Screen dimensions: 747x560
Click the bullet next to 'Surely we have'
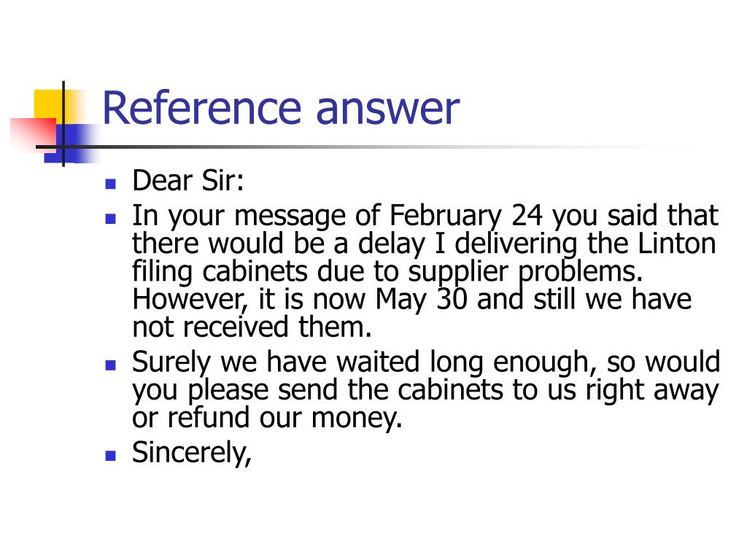111,365
